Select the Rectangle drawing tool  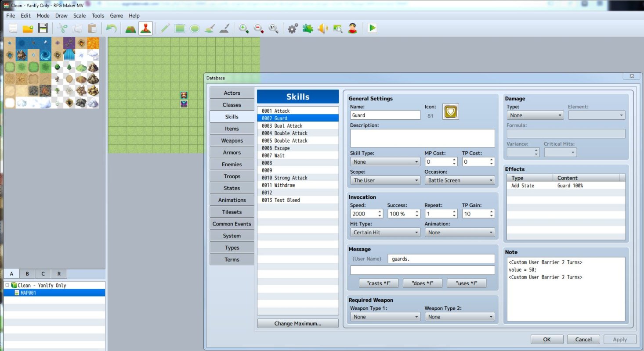coord(180,29)
